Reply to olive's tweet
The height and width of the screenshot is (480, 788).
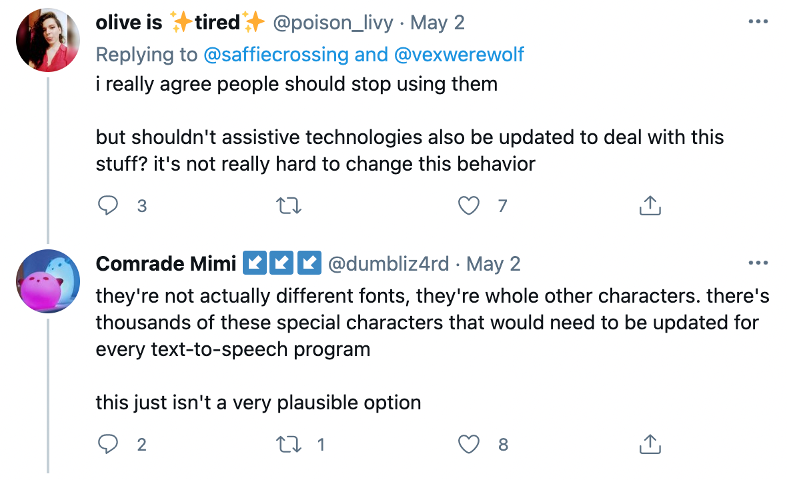(x=110, y=206)
